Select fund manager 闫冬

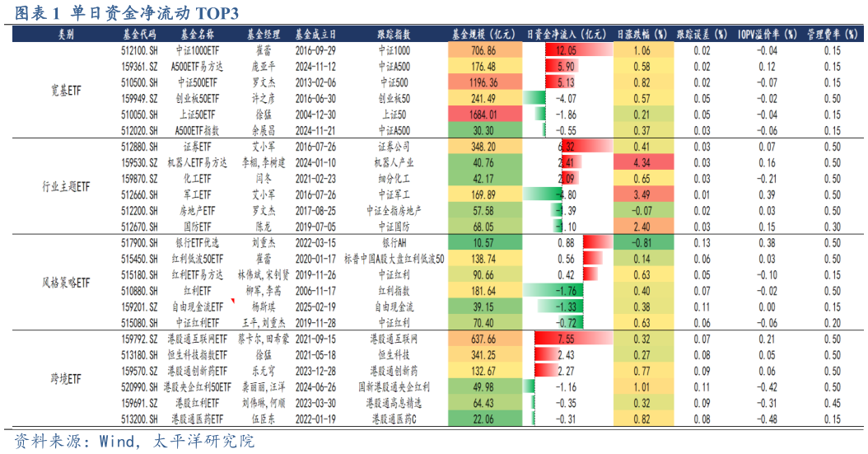(x=264, y=179)
